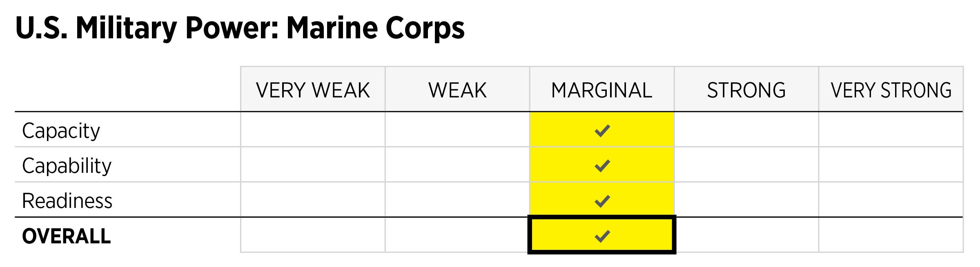Select the Capability row label

click(67, 166)
